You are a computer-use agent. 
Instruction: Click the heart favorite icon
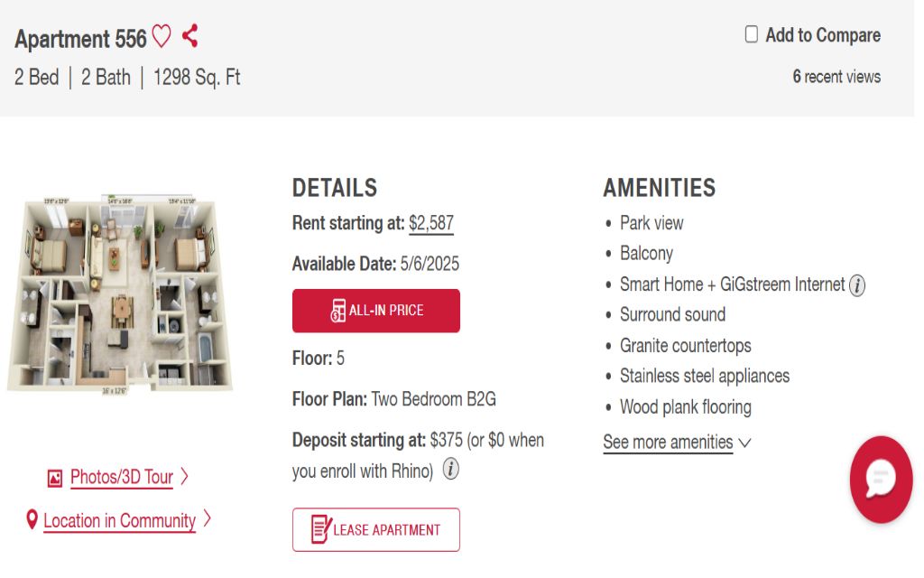coord(162,37)
